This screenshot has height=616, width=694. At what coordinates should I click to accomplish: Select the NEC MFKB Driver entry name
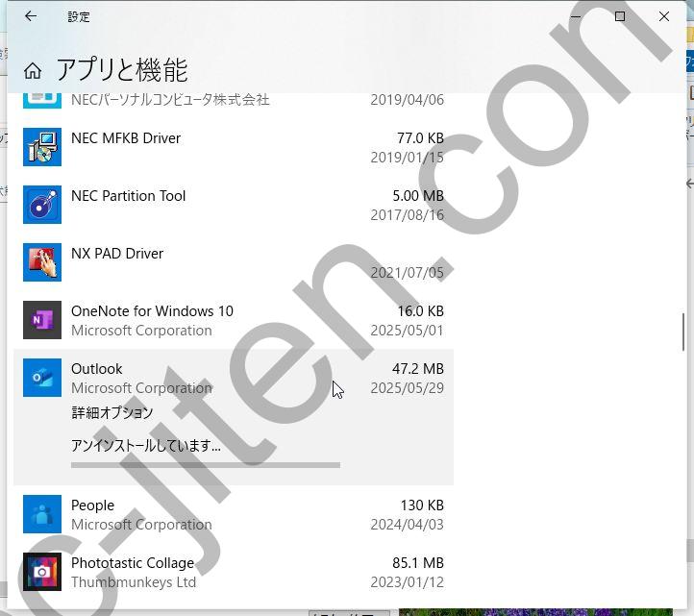point(126,138)
